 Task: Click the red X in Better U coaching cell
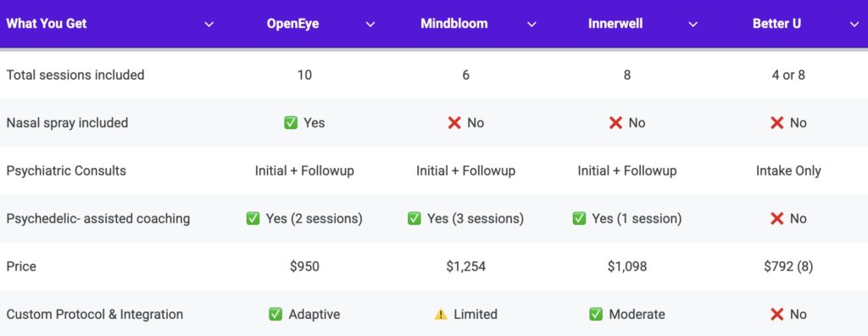pos(776,218)
